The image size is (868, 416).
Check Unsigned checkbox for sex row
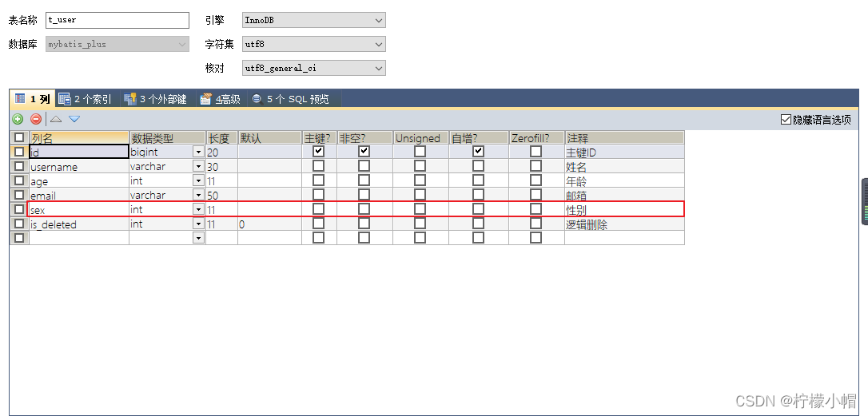(x=420, y=208)
